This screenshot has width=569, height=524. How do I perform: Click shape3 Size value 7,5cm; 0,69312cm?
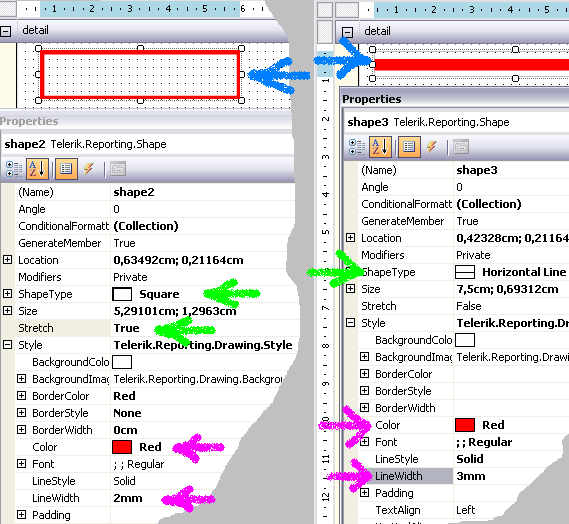tap(507, 289)
